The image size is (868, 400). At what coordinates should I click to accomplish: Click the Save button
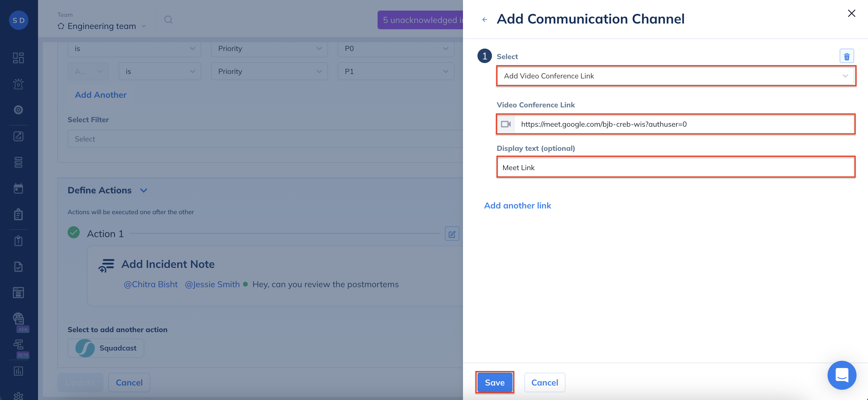point(494,383)
